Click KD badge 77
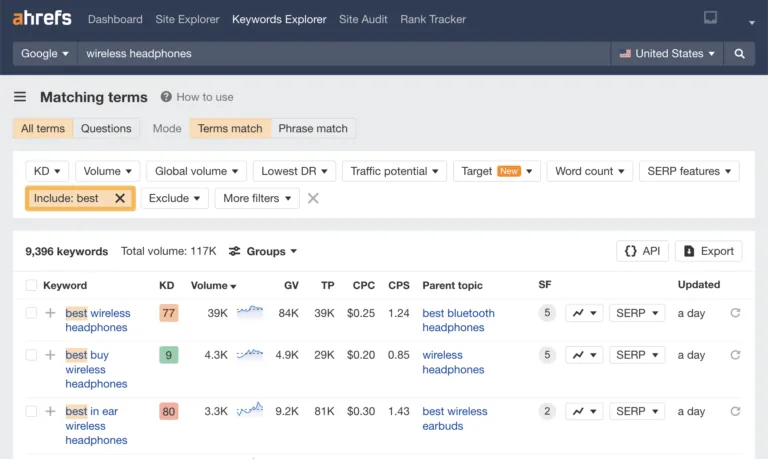The width and height of the screenshot is (768, 459). coord(168,313)
